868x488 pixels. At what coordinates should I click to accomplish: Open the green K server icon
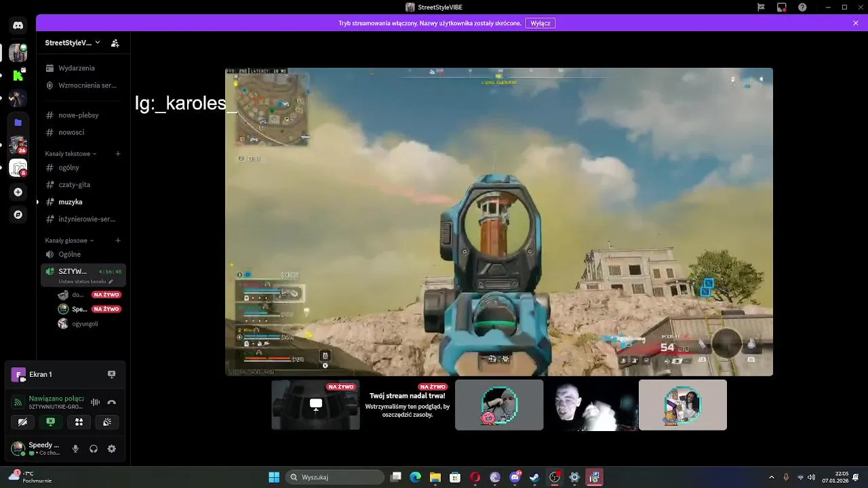[18, 75]
